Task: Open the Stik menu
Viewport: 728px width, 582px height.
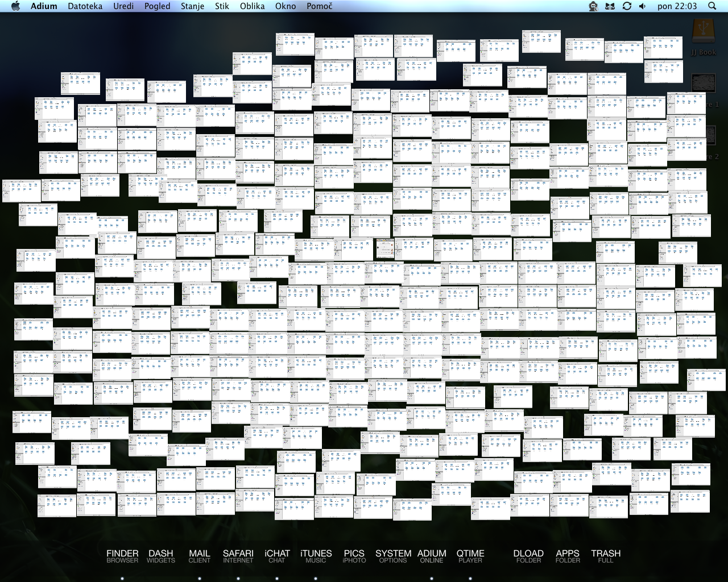Action: tap(222, 6)
